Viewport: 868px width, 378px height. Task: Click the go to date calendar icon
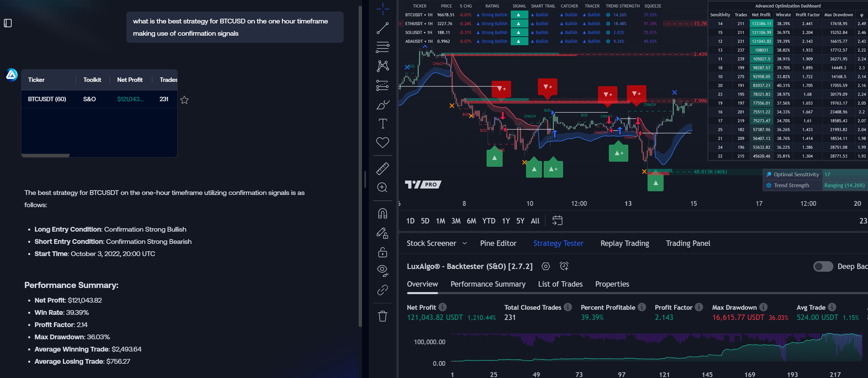(557, 221)
